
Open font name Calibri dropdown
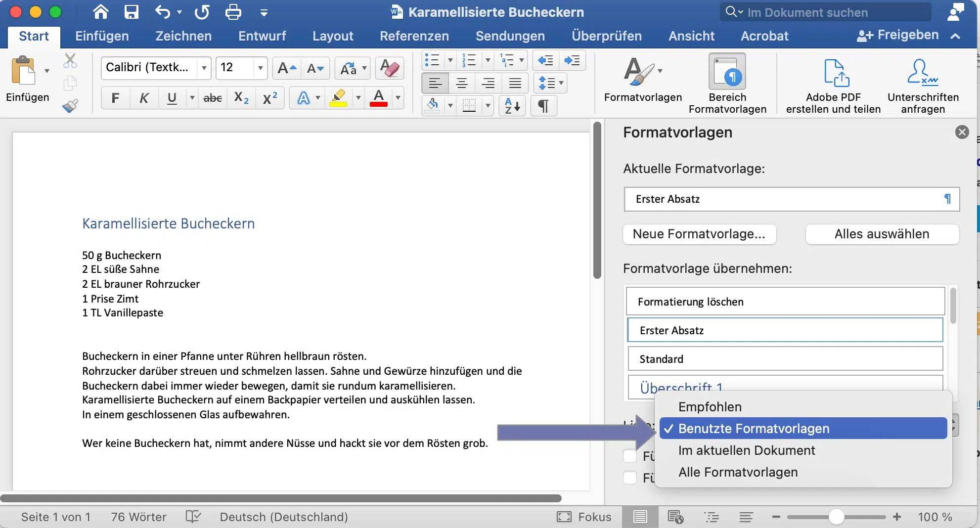coord(204,68)
